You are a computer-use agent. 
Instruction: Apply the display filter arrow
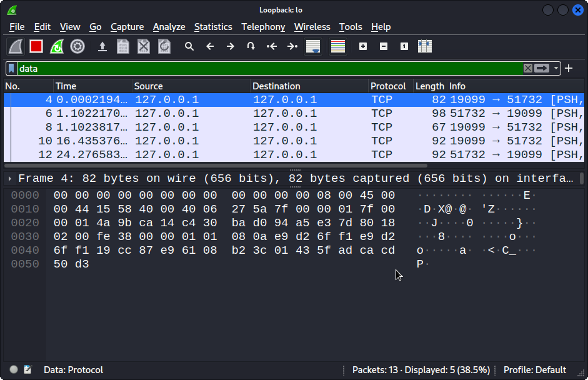coord(542,68)
